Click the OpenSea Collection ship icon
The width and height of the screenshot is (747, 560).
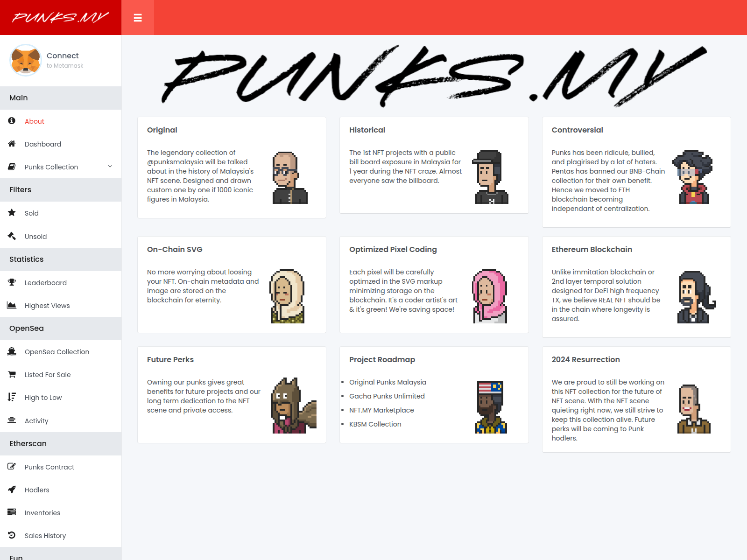12,351
